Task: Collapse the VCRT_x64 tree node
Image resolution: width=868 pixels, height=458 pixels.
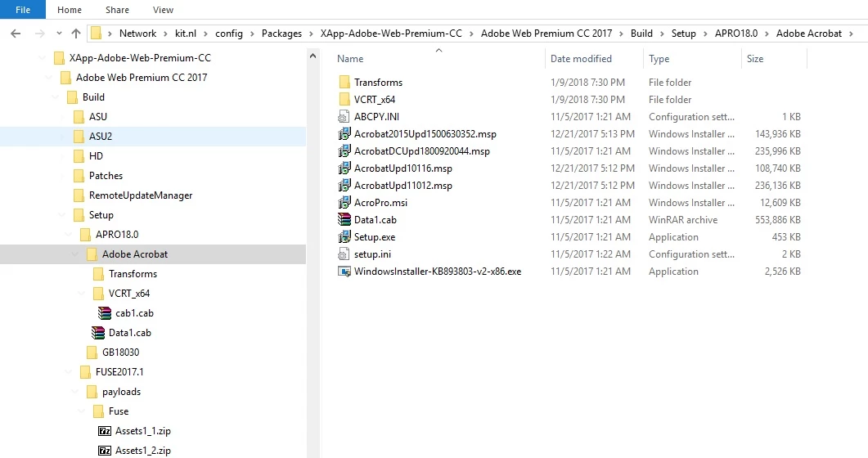Action: coord(82,293)
